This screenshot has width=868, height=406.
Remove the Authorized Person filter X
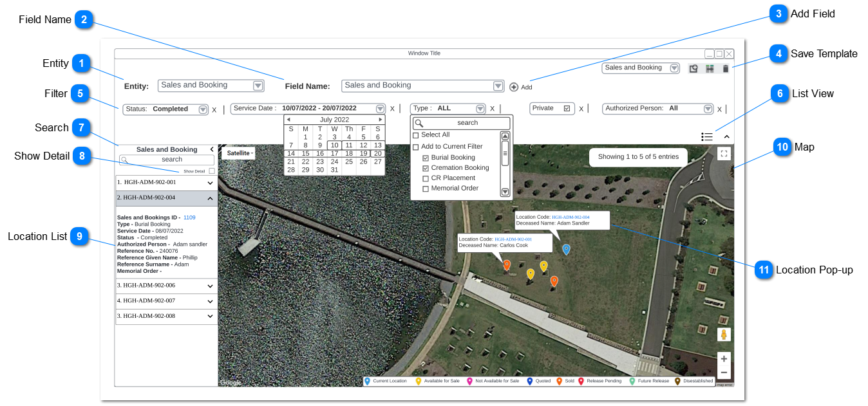pyautogui.click(x=719, y=109)
